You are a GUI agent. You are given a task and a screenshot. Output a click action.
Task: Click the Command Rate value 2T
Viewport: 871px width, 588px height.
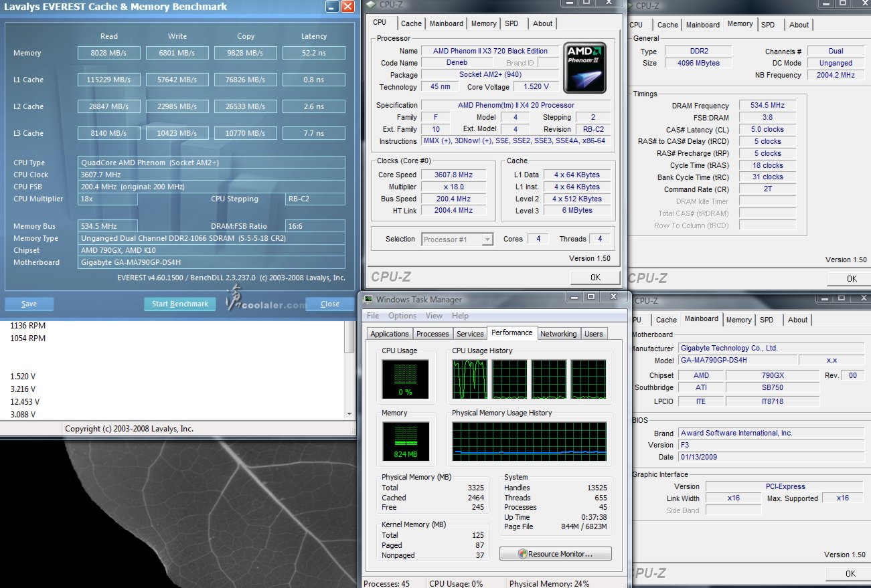coord(768,189)
